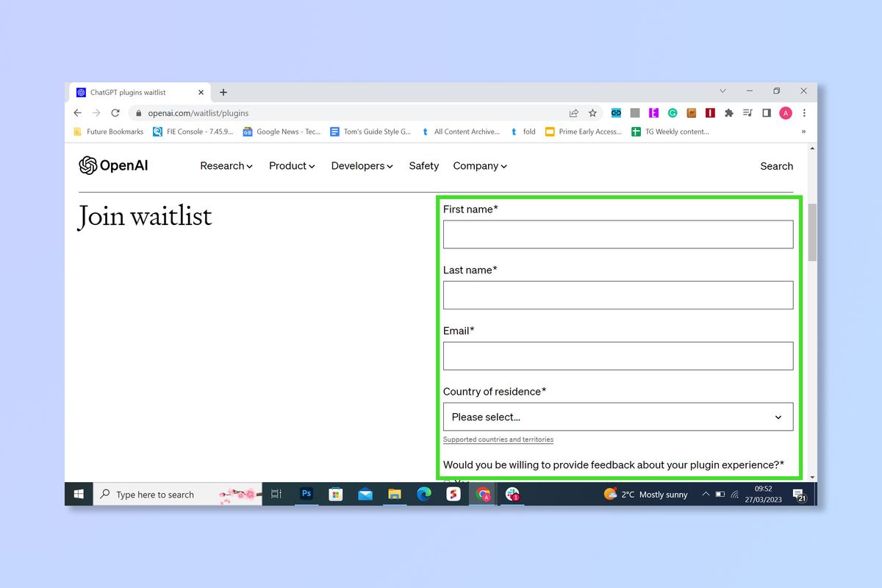Open the media playlist extension
Screen dimensions: 882x588
coord(748,112)
